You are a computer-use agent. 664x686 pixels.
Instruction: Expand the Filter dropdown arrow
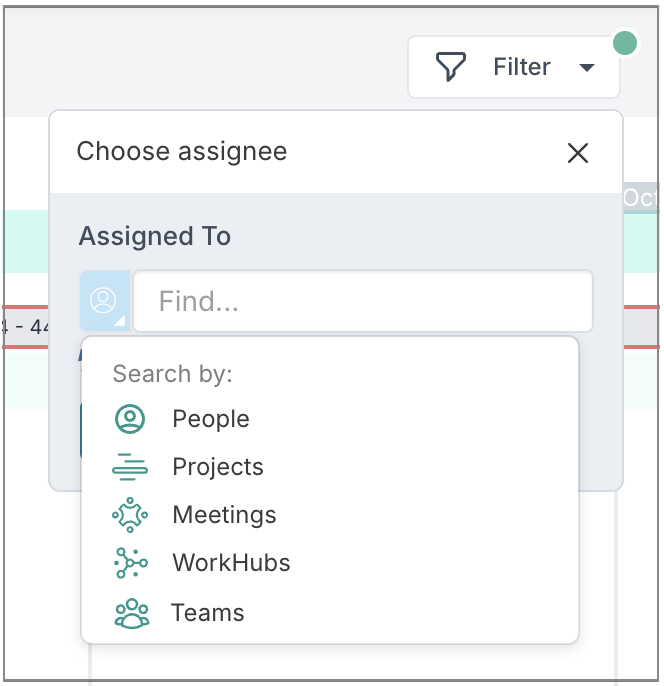[587, 67]
